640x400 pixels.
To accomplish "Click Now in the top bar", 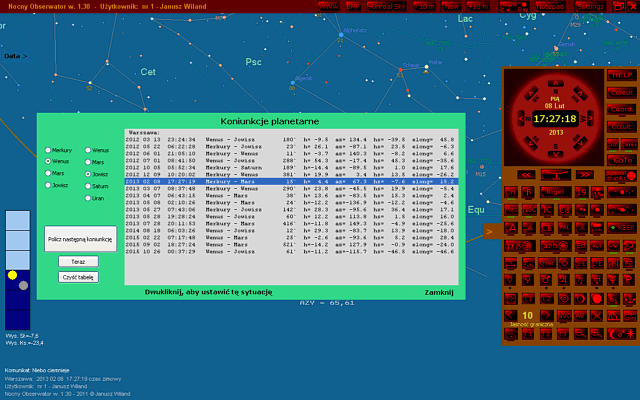I will tap(451, 6).
